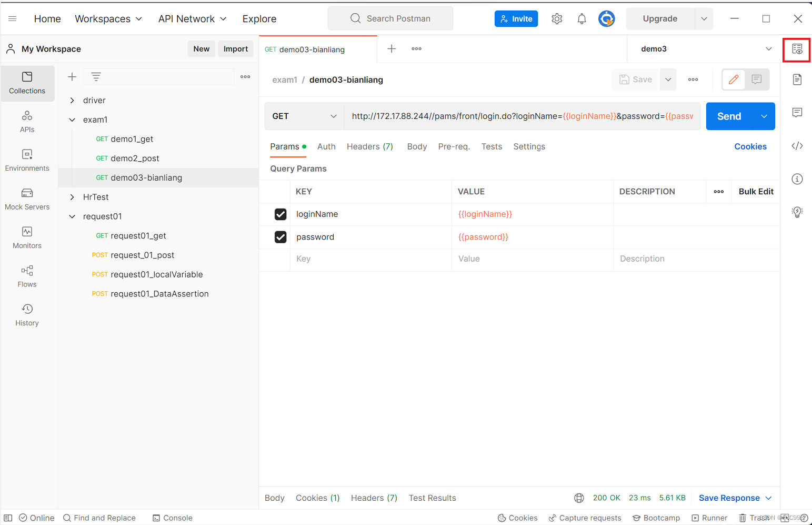Image resolution: width=812 pixels, height=525 pixels.
Task: Go to Monitors in sidebar
Action: click(27, 238)
